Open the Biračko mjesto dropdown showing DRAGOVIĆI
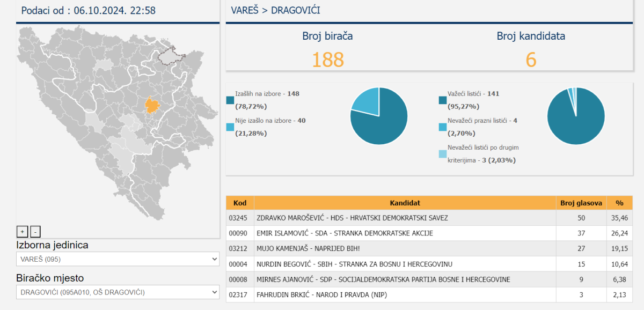 (x=118, y=292)
